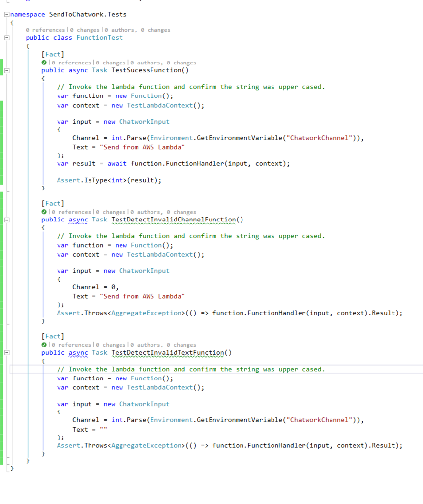The height and width of the screenshot is (504, 423).
Task: Collapse the TestDetectInvalidChannelFunction method
Action: (x=6, y=220)
